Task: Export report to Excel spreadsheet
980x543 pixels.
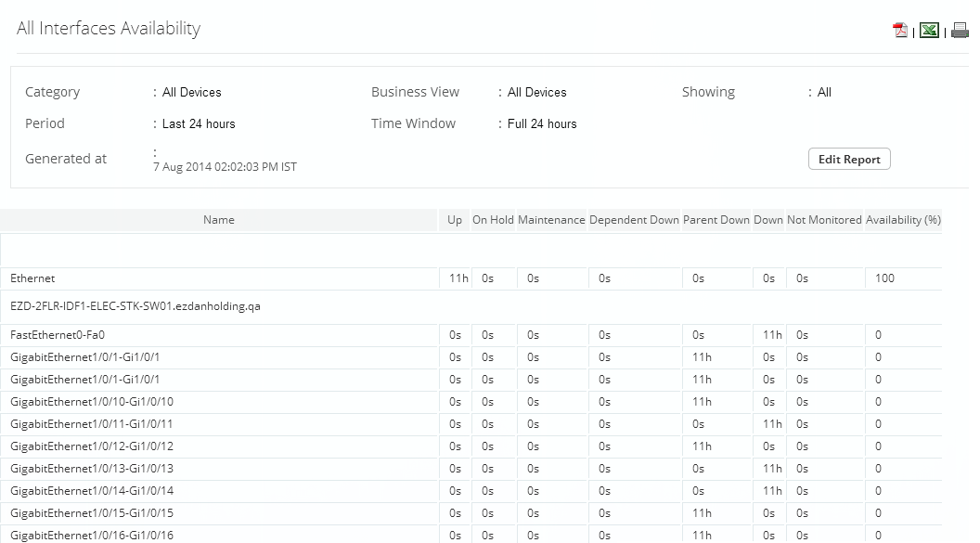Action: pyautogui.click(x=929, y=31)
